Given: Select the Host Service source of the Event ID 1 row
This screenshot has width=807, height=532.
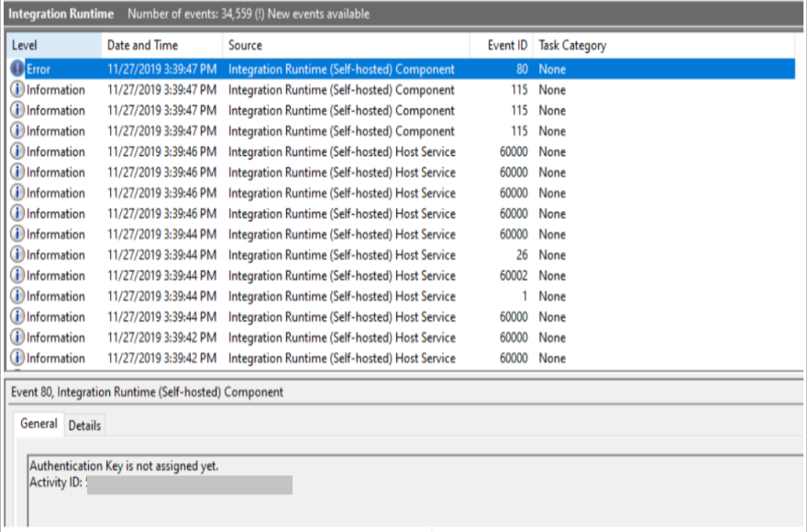Looking at the screenshot, I should click(x=341, y=296).
